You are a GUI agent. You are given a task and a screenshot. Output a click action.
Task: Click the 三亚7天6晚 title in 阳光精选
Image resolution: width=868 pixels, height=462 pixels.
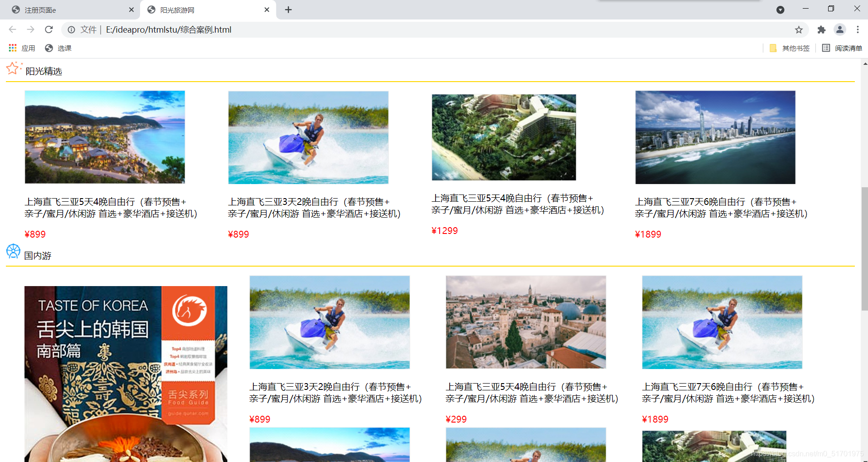click(722, 208)
